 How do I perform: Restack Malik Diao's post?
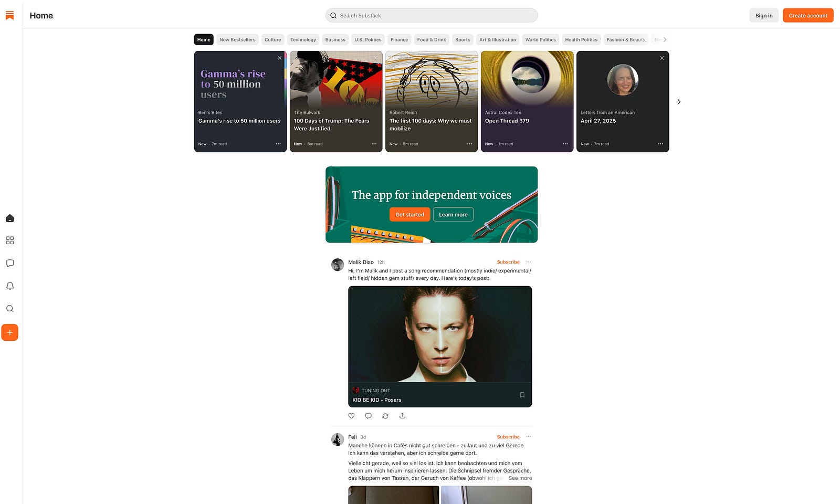pos(385,416)
